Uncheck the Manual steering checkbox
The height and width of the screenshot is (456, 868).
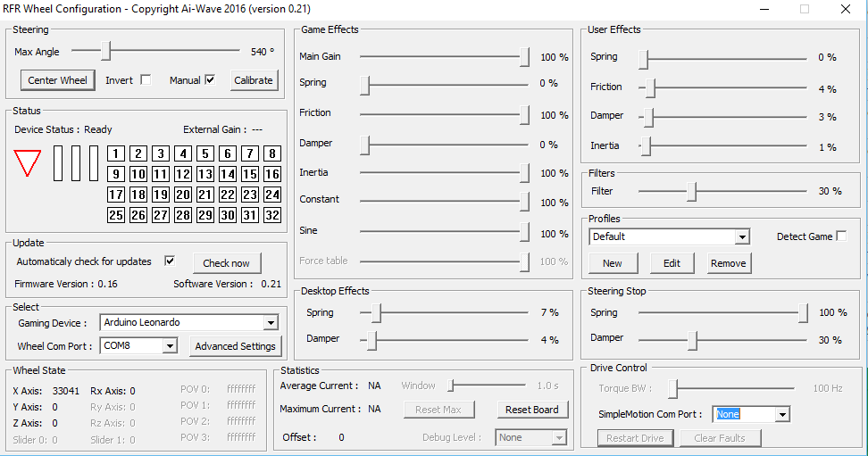point(210,79)
